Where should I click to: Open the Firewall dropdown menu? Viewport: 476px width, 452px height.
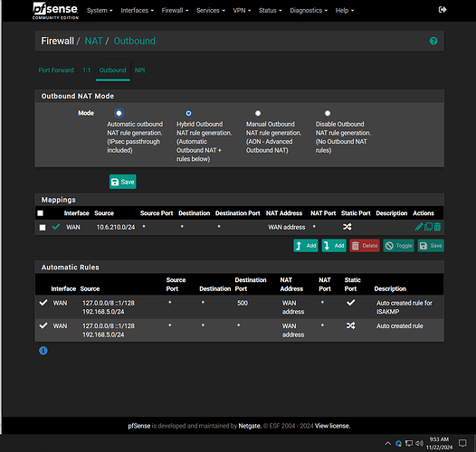coord(175,10)
